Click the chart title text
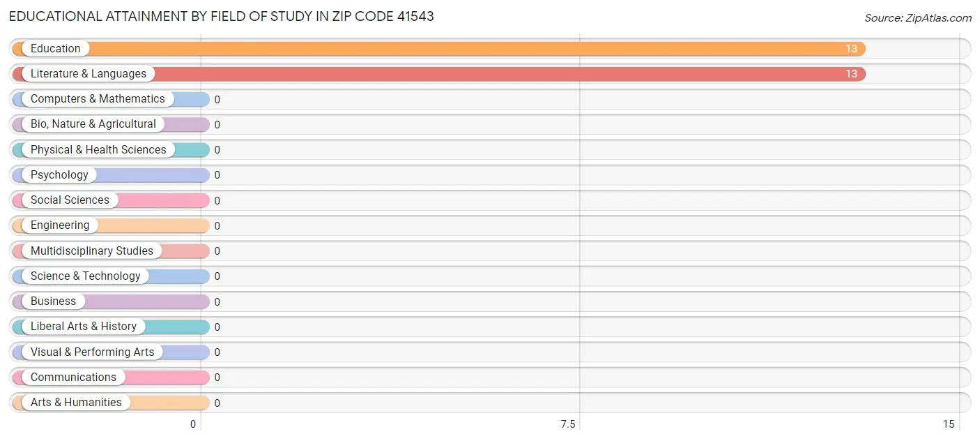This screenshot has height=441, width=980. coord(222,16)
